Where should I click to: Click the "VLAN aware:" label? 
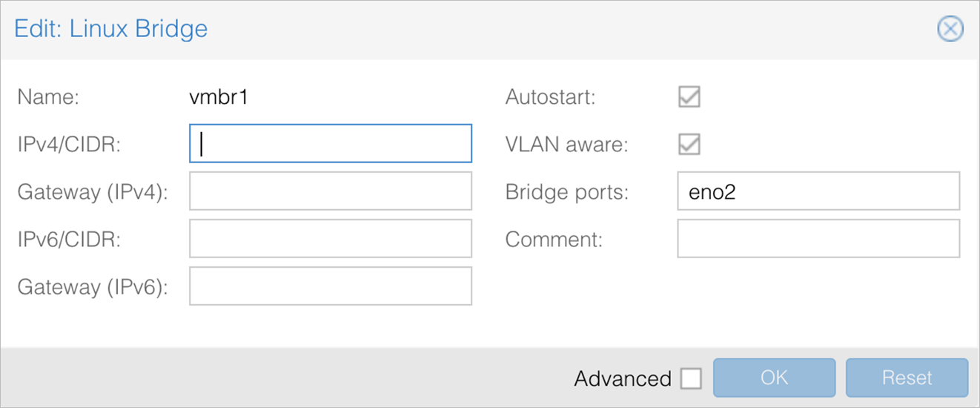[x=566, y=145]
